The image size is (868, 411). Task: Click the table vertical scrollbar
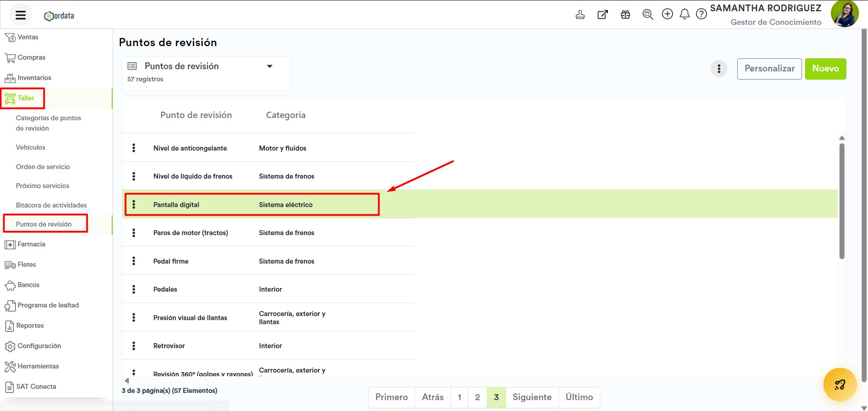842,201
